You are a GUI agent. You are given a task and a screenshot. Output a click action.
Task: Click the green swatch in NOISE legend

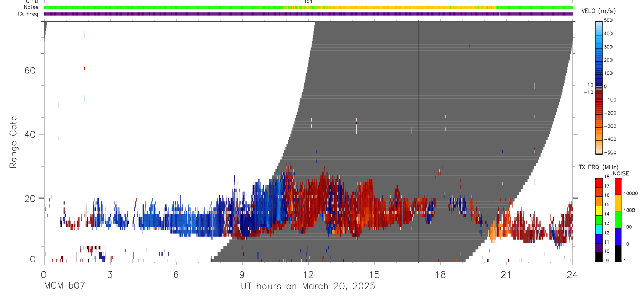point(618,220)
